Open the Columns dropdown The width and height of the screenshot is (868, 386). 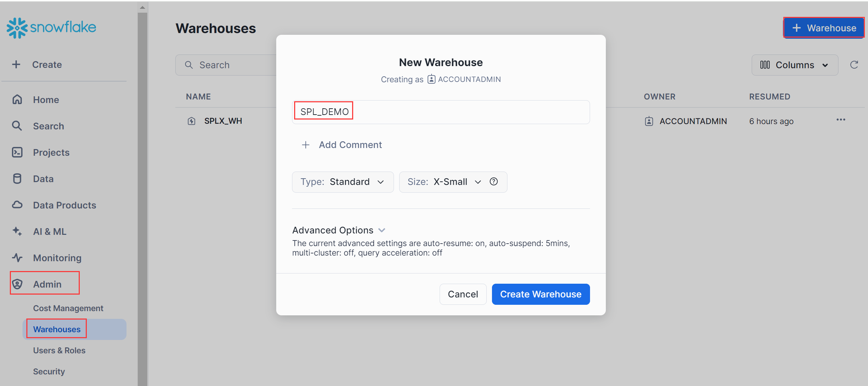[x=795, y=65]
